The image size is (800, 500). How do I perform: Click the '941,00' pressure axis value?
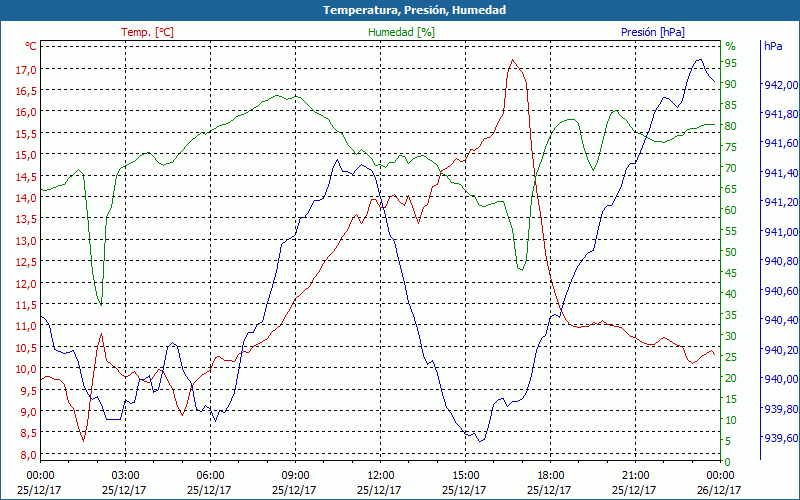[x=781, y=232]
